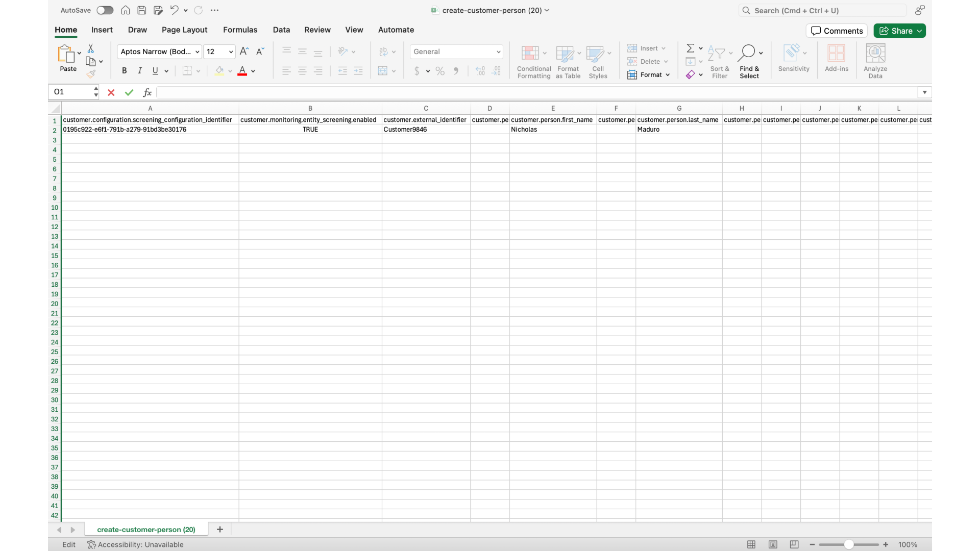Toggle Italic formatting
The height and width of the screenshot is (551, 980).
(x=139, y=71)
